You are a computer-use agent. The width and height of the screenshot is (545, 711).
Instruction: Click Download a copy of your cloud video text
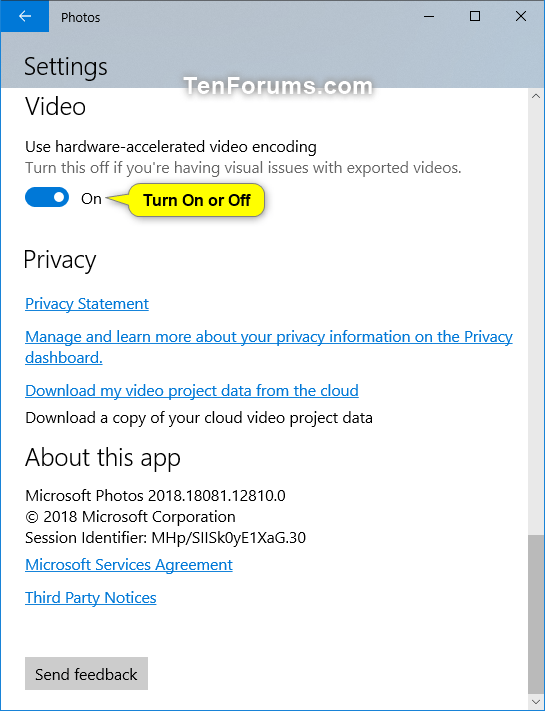click(x=199, y=418)
